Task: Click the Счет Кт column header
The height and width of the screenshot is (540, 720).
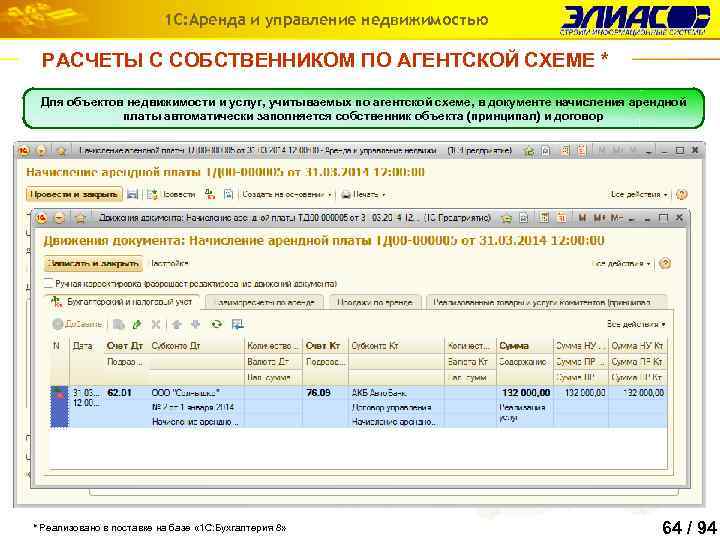Action: [x=323, y=346]
